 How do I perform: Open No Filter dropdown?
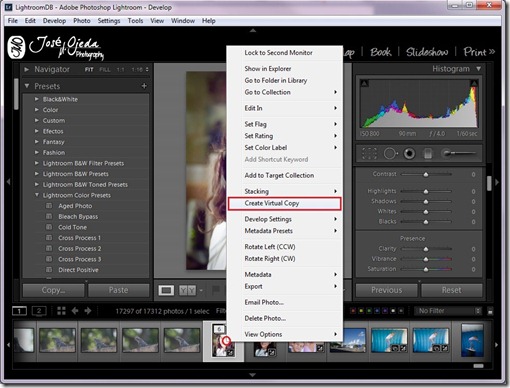click(448, 311)
